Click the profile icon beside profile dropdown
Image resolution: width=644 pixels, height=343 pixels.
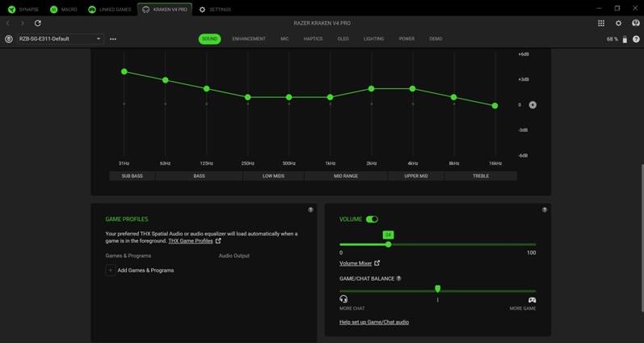point(9,39)
